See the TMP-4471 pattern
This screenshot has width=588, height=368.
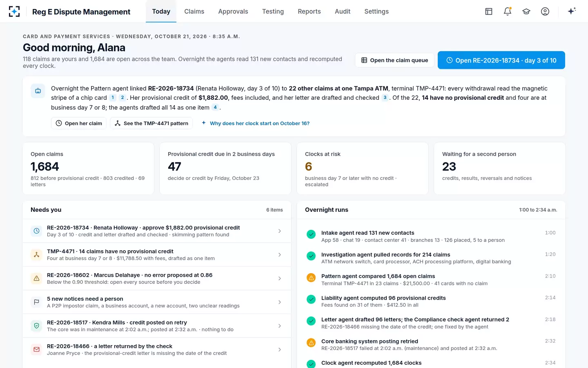[151, 123]
